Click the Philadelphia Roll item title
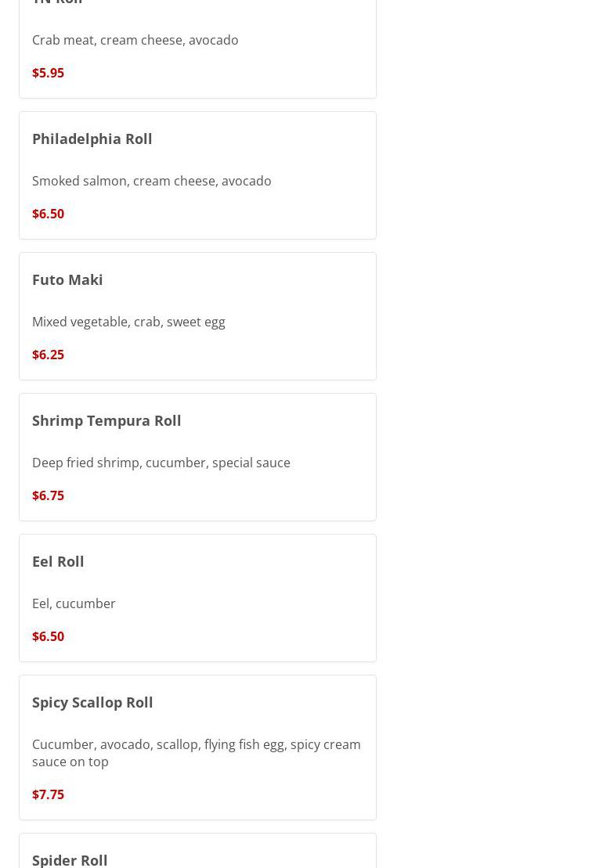603x868 pixels. click(x=92, y=139)
